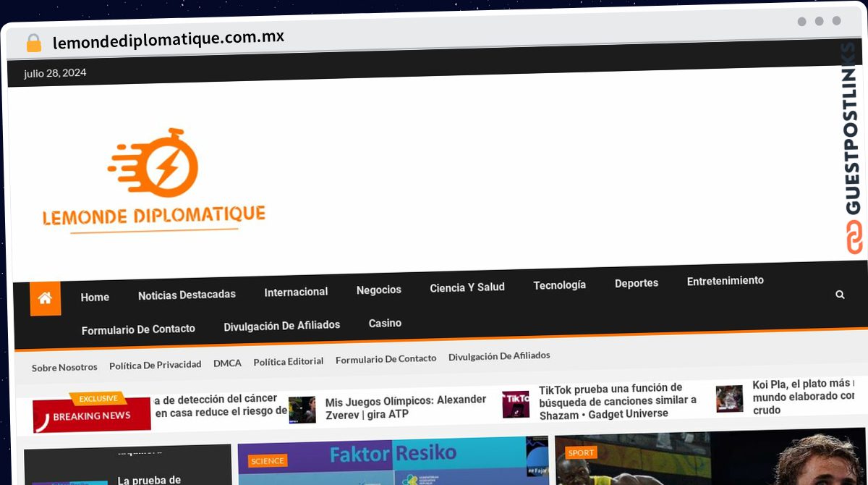Open the Política Editorial link
The image size is (868, 485).
click(289, 361)
